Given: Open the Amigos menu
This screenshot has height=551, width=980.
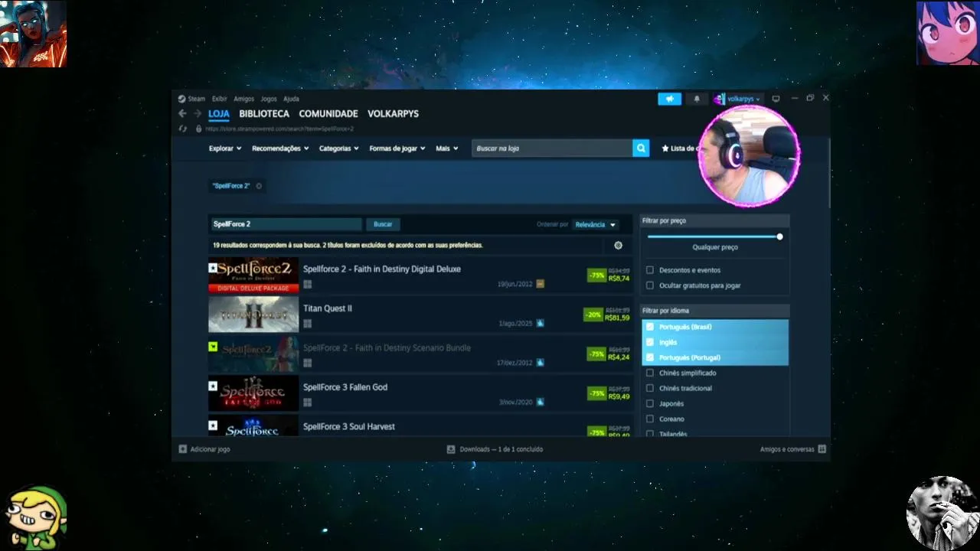Looking at the screenshot, I should click(x=243, y=99).
